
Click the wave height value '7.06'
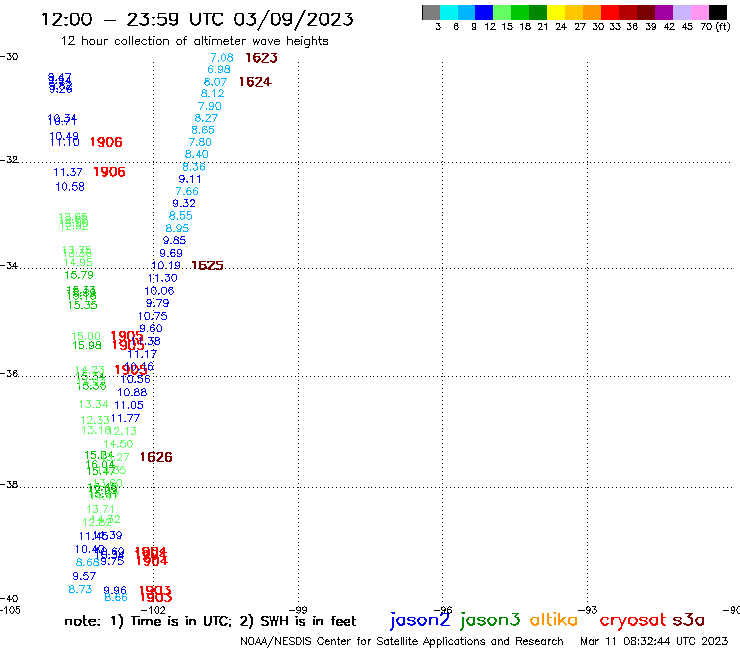pos(222,58)
